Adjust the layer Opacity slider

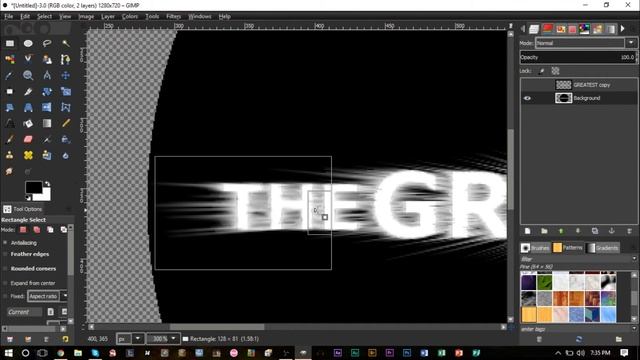coord(578,57)
